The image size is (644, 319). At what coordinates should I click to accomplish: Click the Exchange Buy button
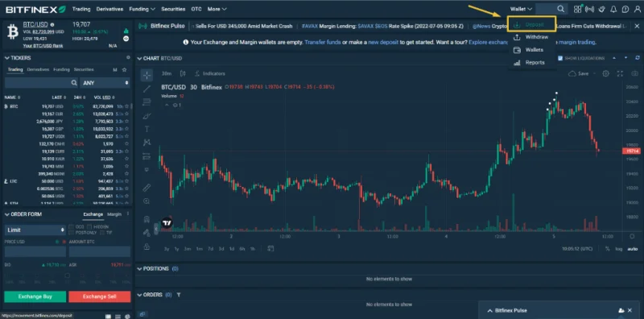(x=35, y=296)
